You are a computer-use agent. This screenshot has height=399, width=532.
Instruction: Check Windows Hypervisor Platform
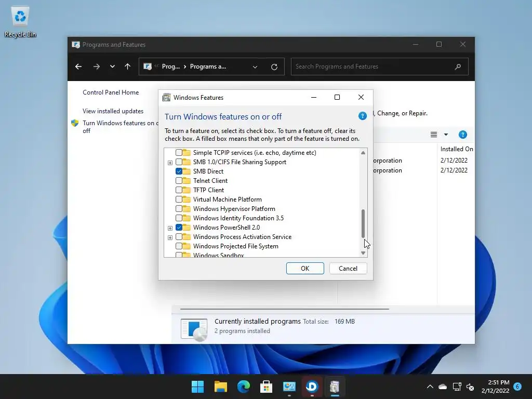[x=179, y=209]
